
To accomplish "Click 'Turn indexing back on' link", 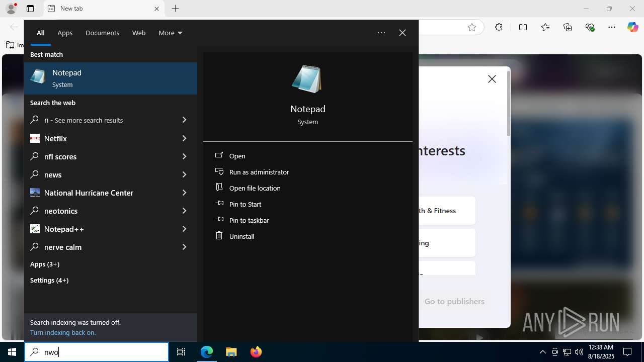I will coord(63,332).
